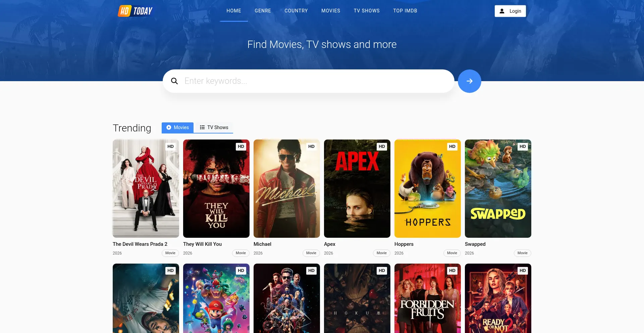644x333 pixels.
Task: Click Movie tag under The Devil Wears Prada 2
Action: (x=170, y=253)
